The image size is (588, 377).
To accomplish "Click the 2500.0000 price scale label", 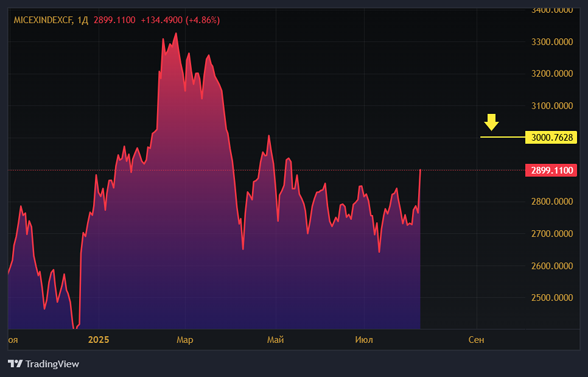I will pyautogui.click(x=552, y=298).
